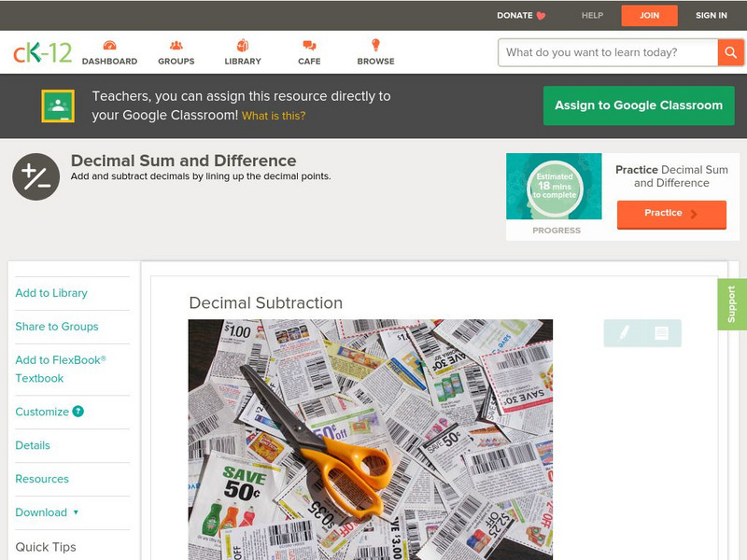The height and width of the screenshot is (560, 747).
Task: Click the Decimal Sum and Difference title
Action: coord(183,161)
